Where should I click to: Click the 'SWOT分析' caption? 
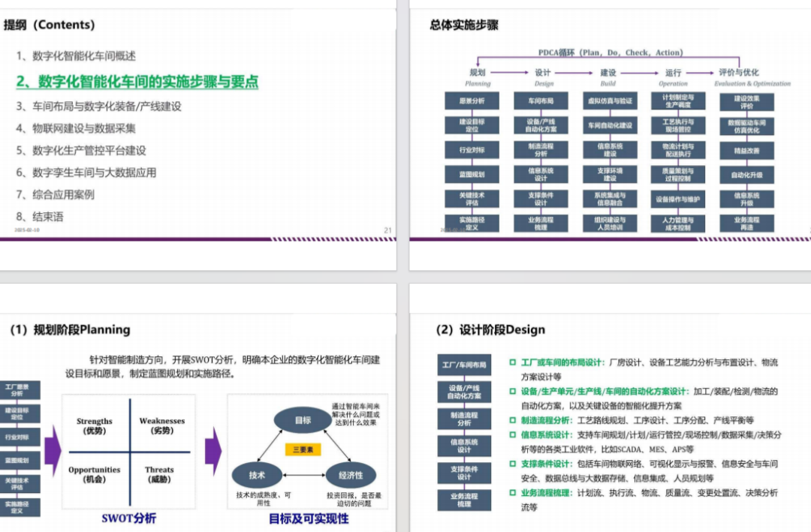tap(129, 518)
